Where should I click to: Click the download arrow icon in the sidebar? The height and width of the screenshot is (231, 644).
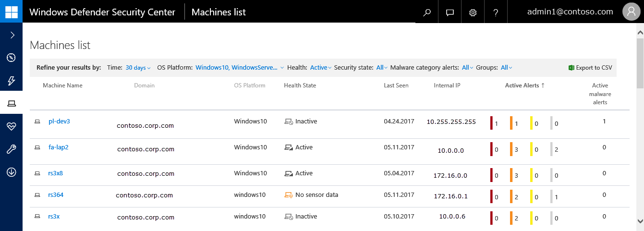click(11, 172)
